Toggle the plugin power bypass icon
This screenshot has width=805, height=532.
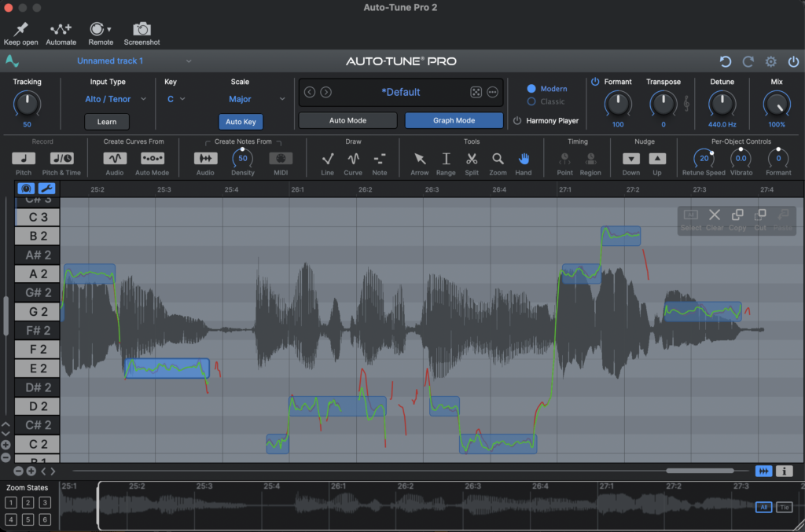(793, 61)
